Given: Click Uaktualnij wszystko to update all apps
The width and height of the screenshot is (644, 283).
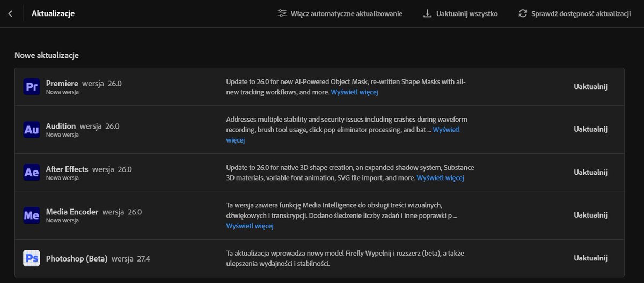Looking at the screenshot, I should tap(460, 13).
